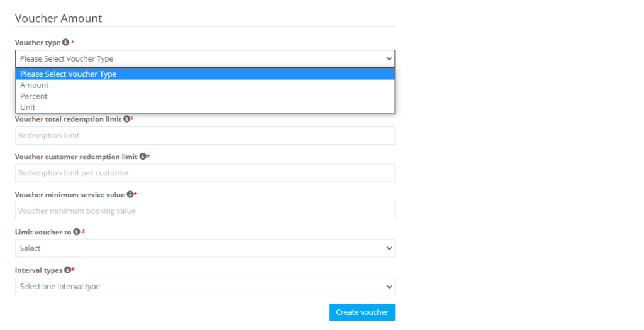The image size is (644, 330).
Task: Focus the Redemption limit input field
Action: tap(205, 135)
